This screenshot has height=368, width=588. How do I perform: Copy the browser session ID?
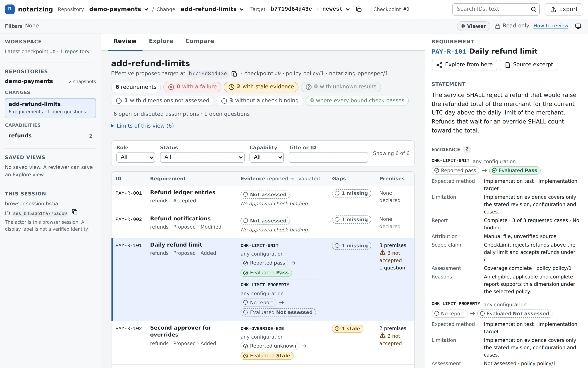coord(75,212)
